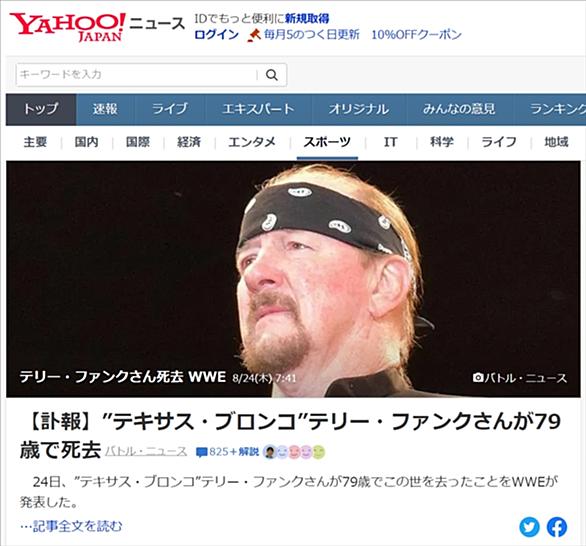586x546 pixels.
Task: Open the 速報 tab
Action: [105, 109]
